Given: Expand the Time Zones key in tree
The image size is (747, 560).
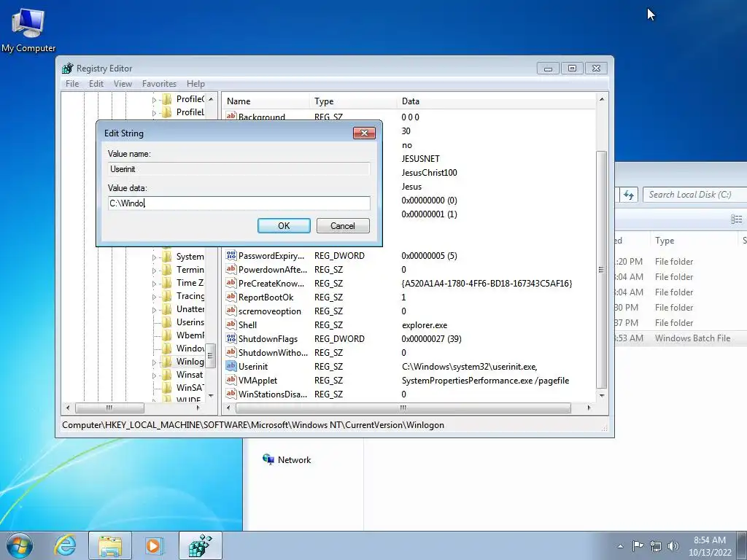Looking at the screenshot, I should point(154,284).
